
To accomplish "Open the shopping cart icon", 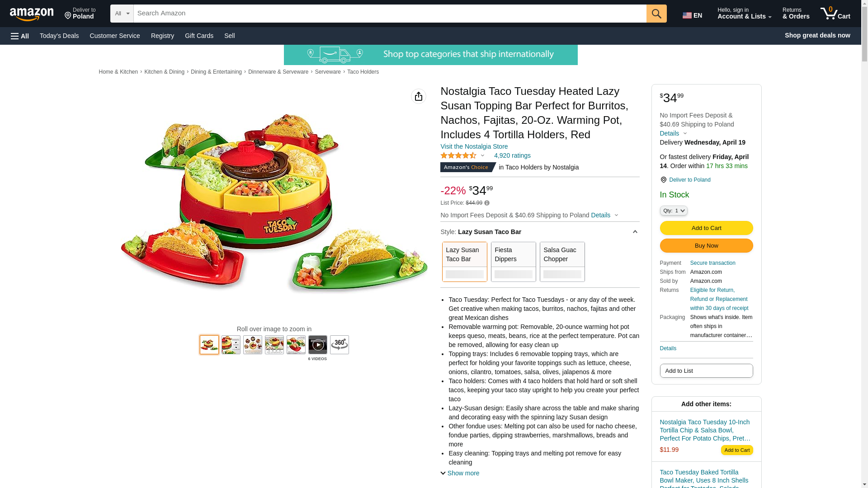I will (835, 13).
